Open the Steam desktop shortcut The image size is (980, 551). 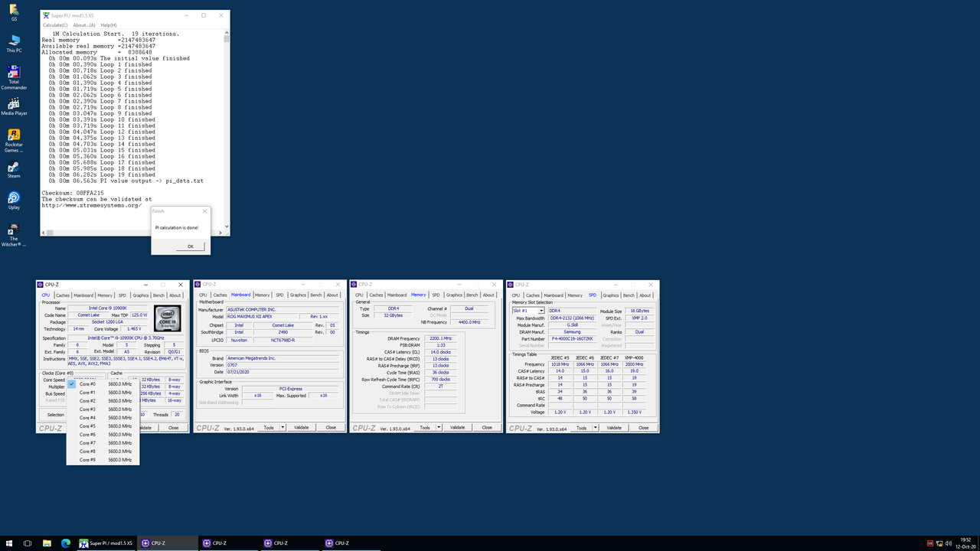click(14, 169)
